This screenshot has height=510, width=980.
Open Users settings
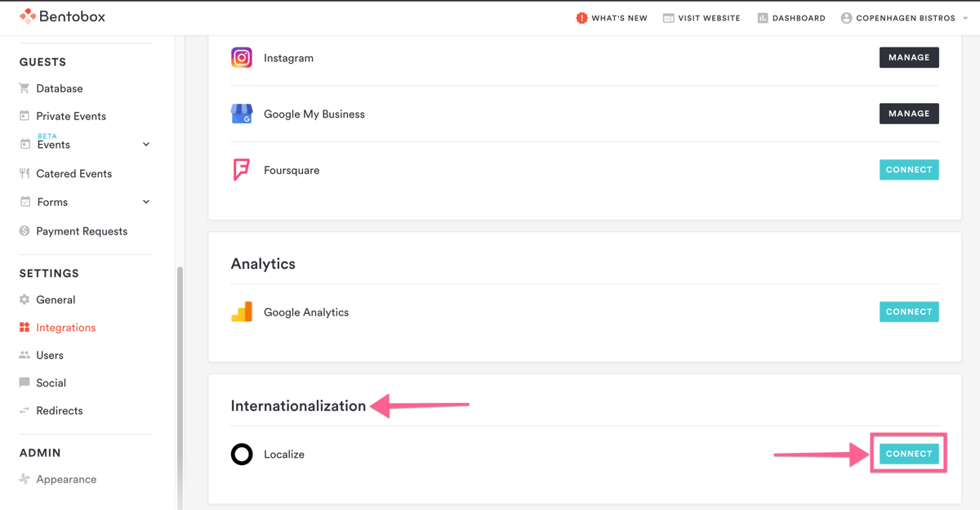50,356
